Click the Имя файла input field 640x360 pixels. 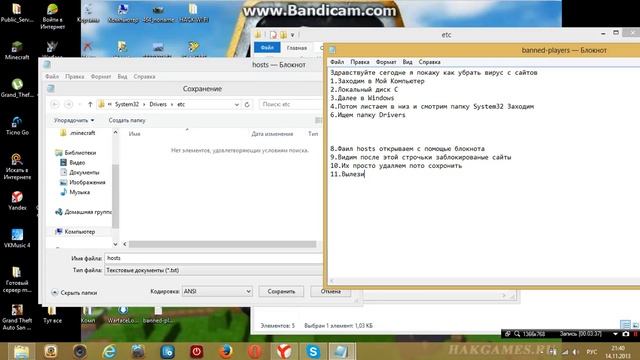[213, 258]
